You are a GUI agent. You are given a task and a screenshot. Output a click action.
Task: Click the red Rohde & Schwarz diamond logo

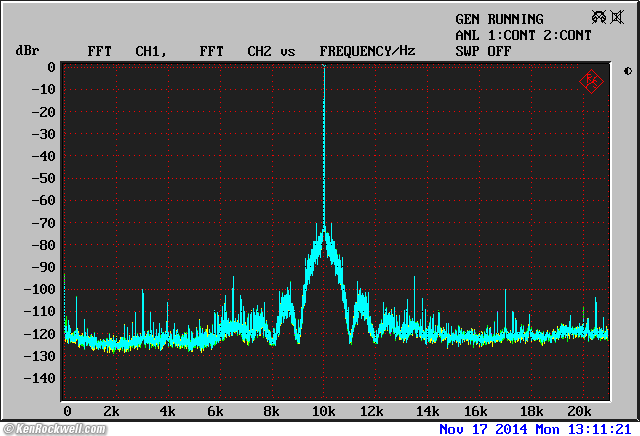coord(591,81)
